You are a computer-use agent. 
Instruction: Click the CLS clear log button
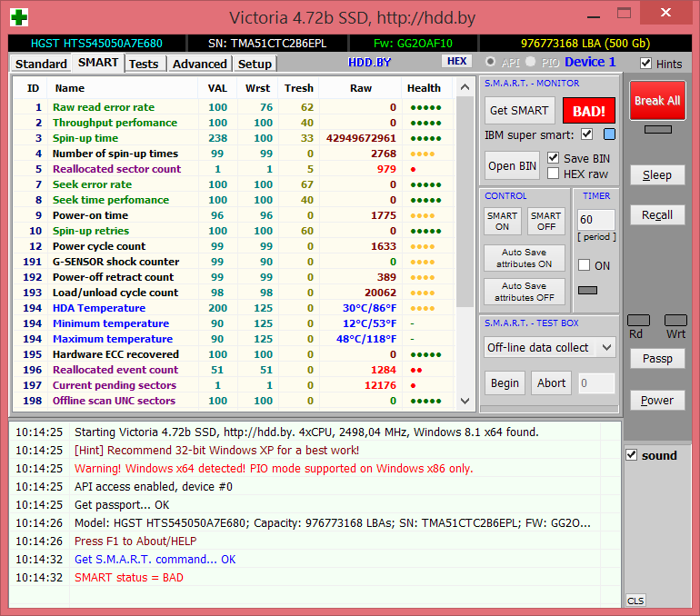click(x=635, y=601)
